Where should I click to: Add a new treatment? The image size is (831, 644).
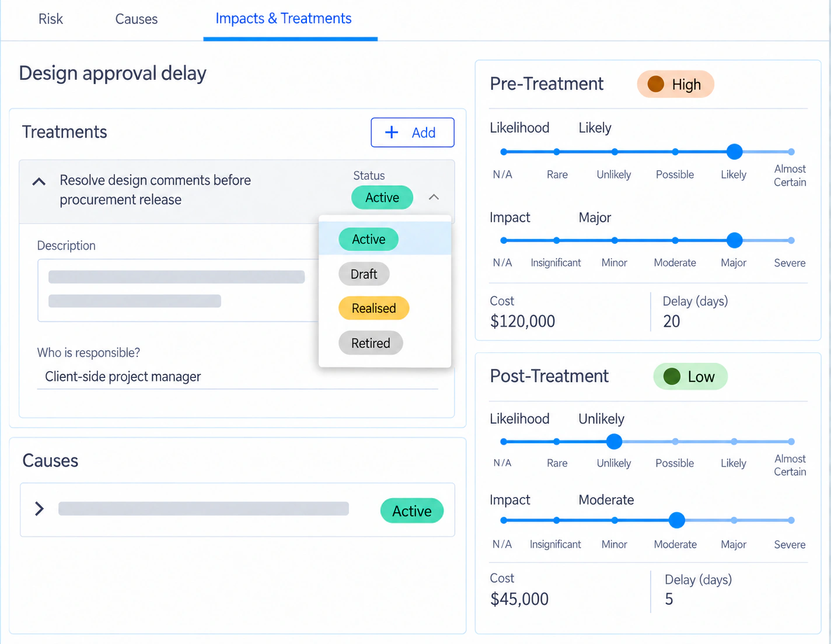413,132
